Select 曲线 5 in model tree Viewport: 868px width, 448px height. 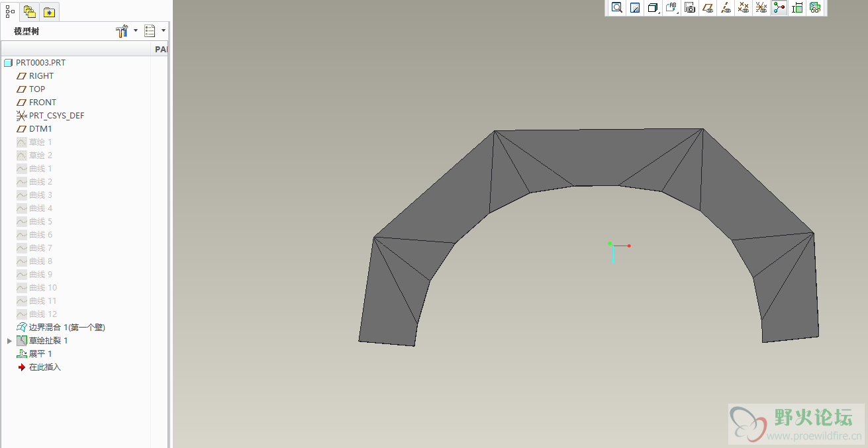pyautogui.click(x=40, y=222)
